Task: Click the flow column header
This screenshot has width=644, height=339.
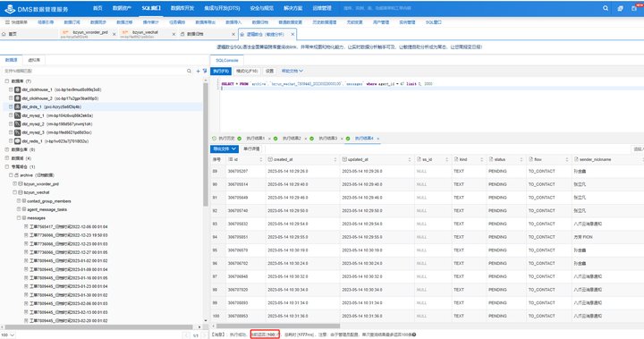Action: tap(538, 159)
